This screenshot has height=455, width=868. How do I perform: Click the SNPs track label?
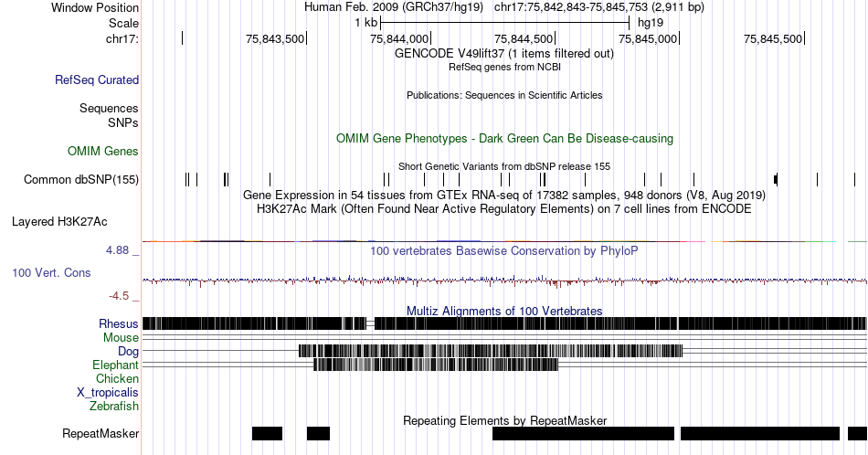point(123,122)
